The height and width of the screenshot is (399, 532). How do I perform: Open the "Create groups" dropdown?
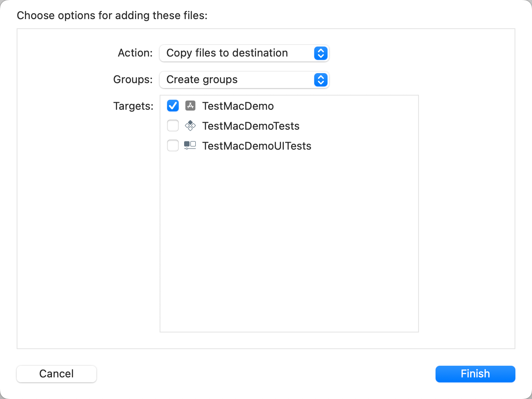[237, 80]
